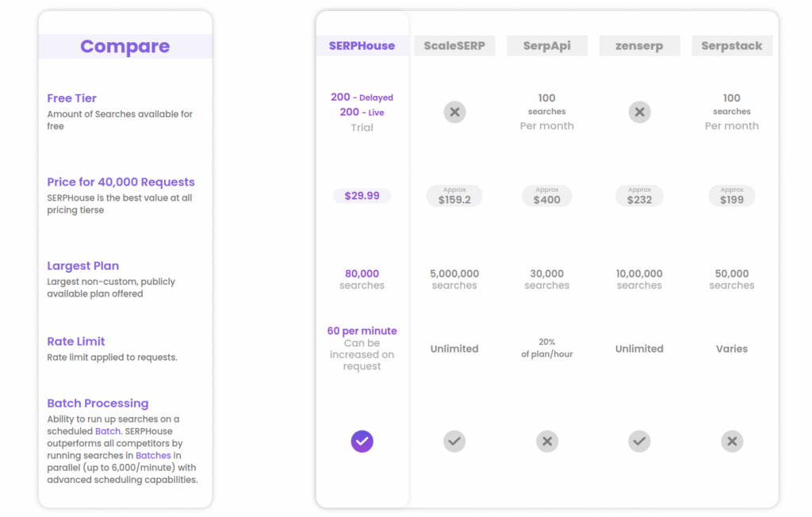The width and height of the screenshot is (812, 517).
Task: Click the Approx $199 Serpstack price badge
Action: coord(732,196)
